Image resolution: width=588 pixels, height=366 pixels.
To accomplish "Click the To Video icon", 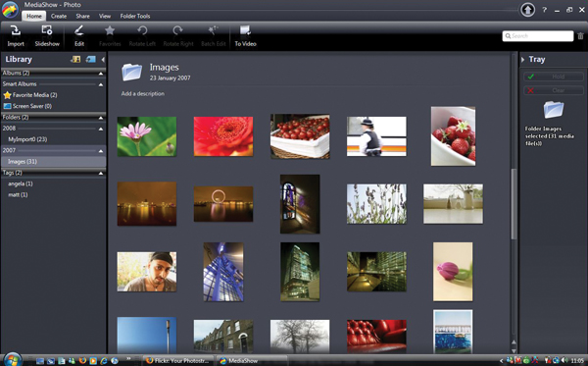I will pyautogui.click(x=245, y=30).
